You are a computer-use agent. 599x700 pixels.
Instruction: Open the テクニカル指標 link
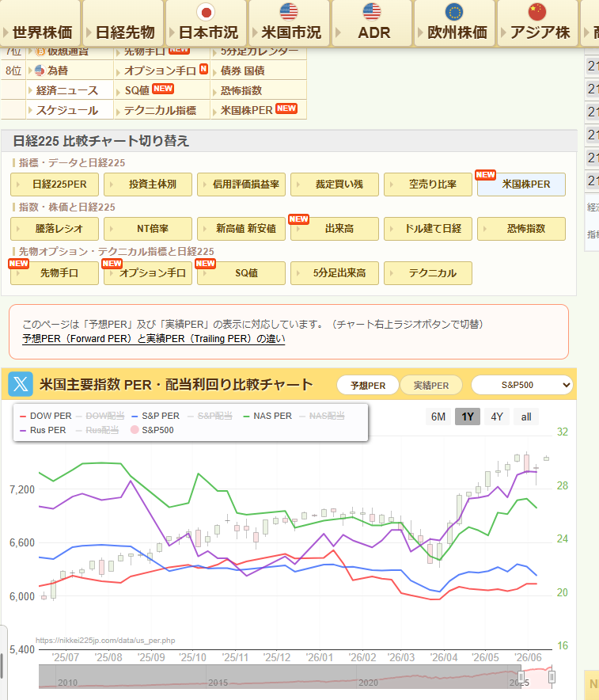pos(160,110)
